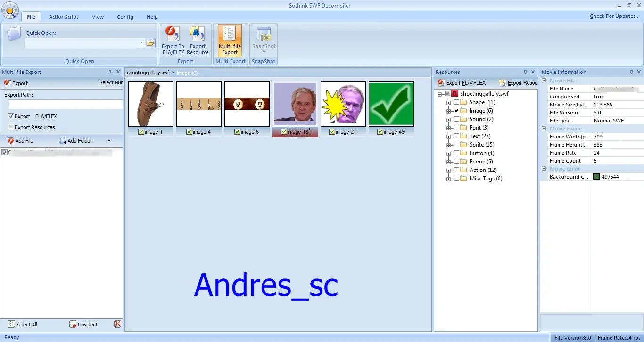644x342 pixels.
Task: Uncheck the blurred file entry's checkbox
Action: point(4,153)
